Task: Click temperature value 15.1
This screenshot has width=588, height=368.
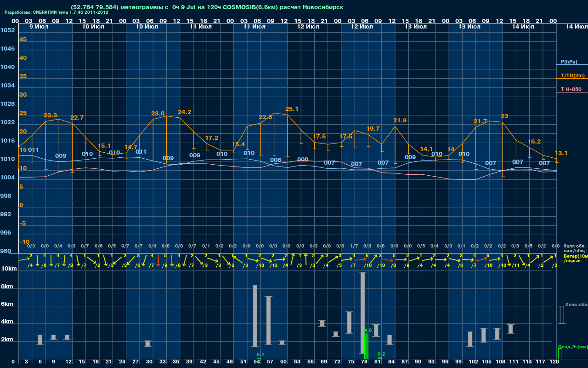Action: pos(105,146)
